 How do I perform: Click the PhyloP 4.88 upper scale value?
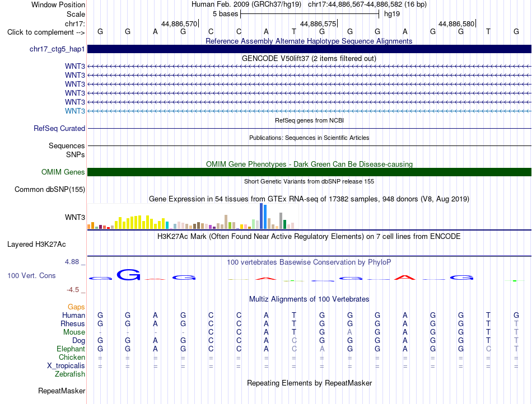72,262
